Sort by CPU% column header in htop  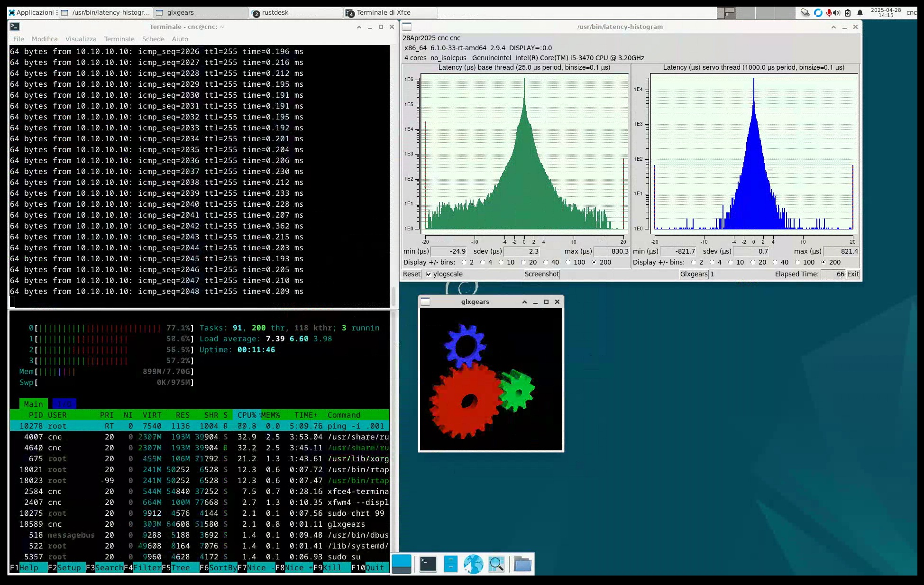point(247,415)
